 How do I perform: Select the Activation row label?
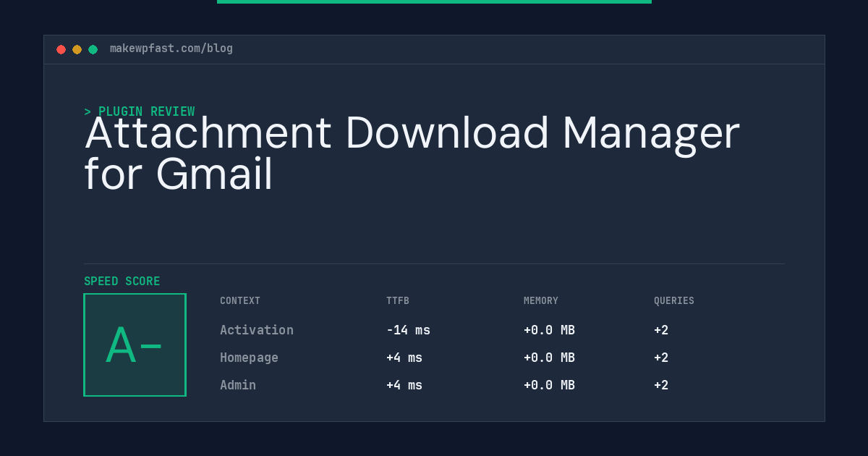tap(257, 330)
